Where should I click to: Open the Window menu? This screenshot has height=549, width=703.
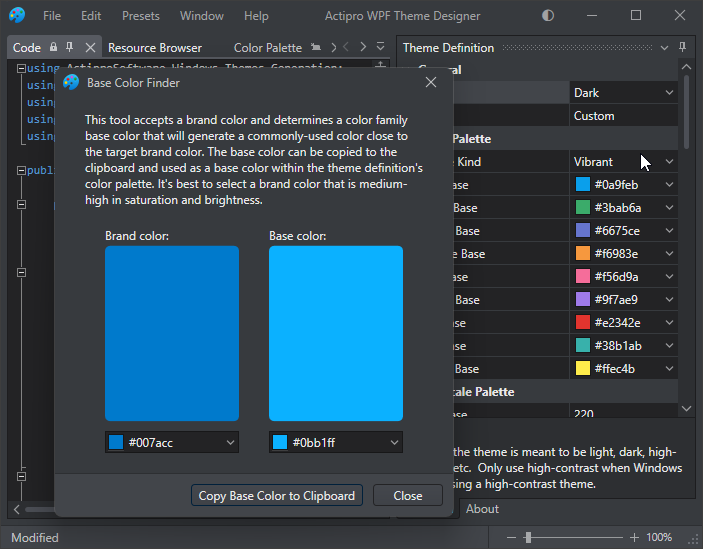click(202, 16)
